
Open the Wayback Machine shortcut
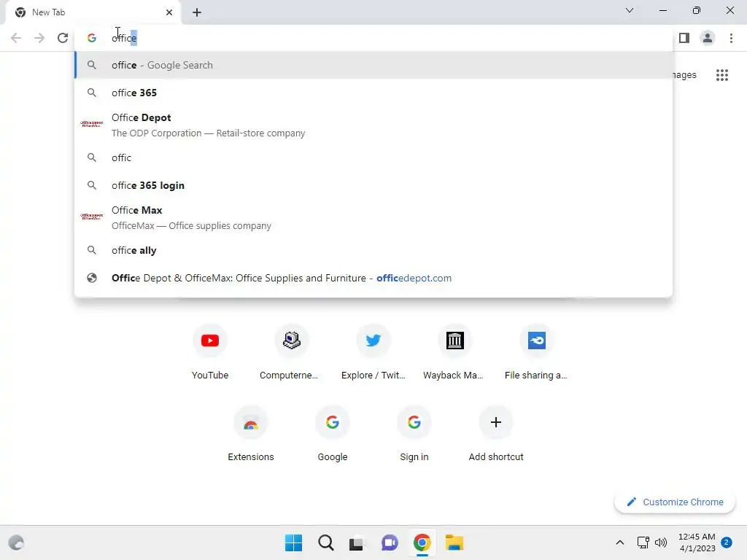click(455, 352)
